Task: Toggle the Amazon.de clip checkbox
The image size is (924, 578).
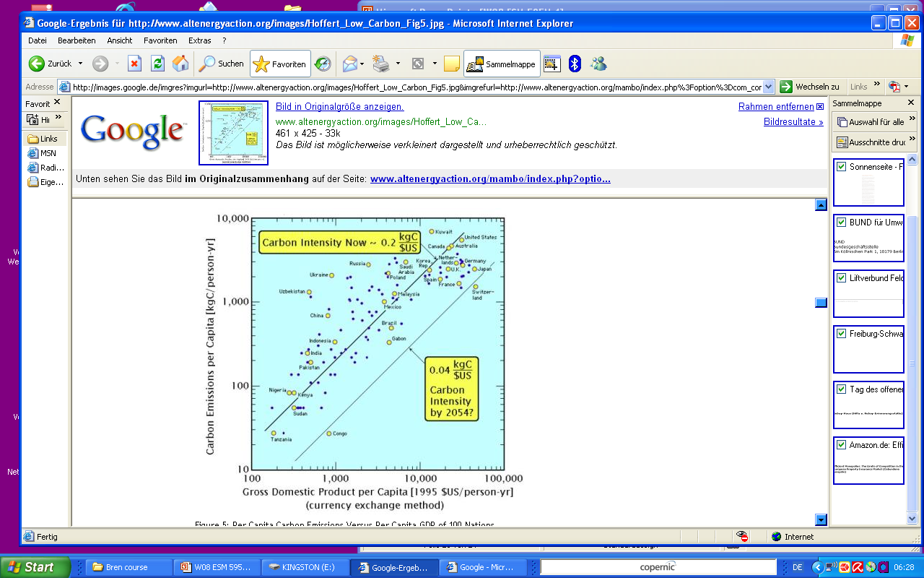Action: 841,445
